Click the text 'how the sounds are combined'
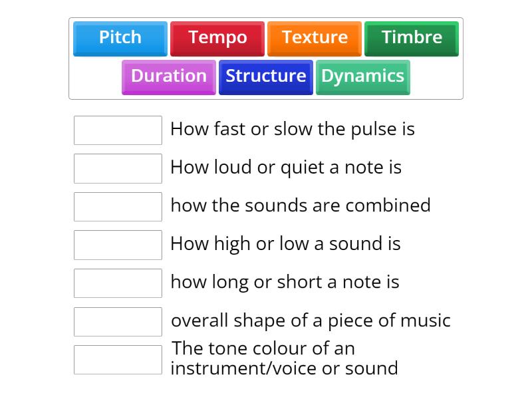The image size is (532, 399). 301,205
